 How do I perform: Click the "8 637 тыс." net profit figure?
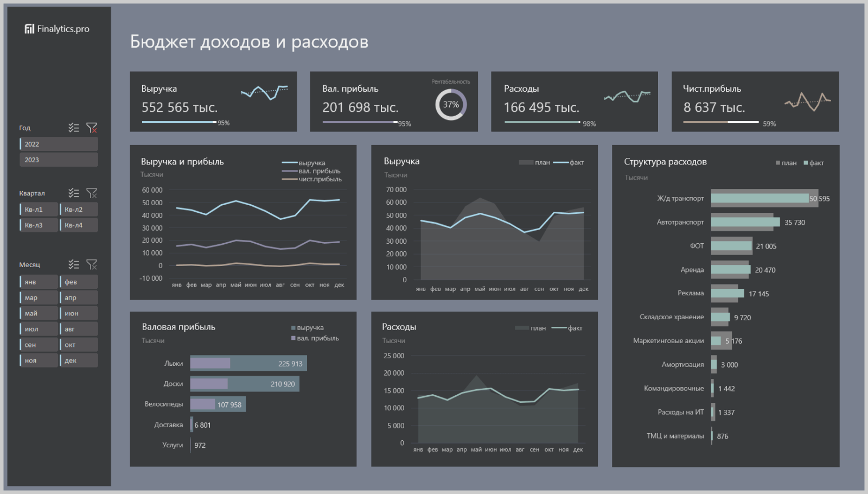coord(714,107)
